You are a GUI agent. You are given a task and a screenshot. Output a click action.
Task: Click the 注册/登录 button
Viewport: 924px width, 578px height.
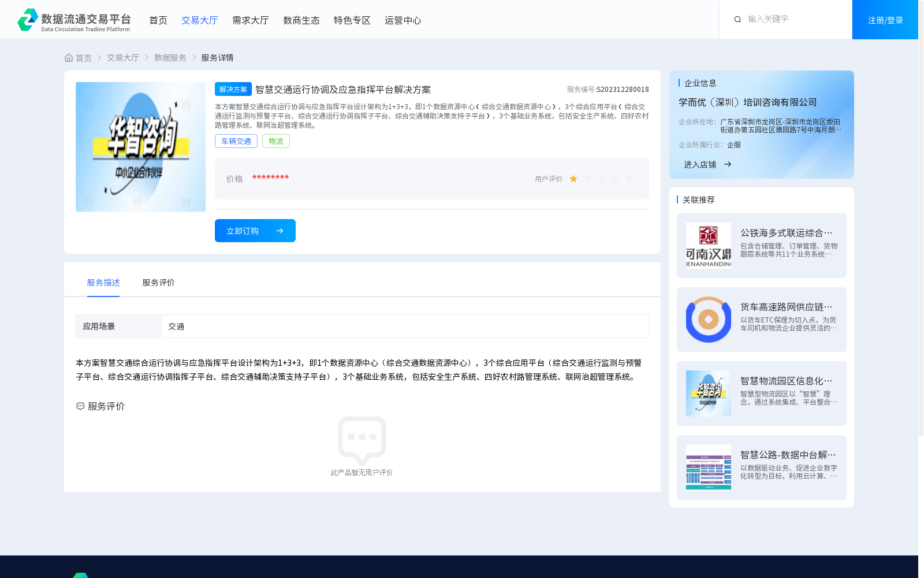point(885,20)
